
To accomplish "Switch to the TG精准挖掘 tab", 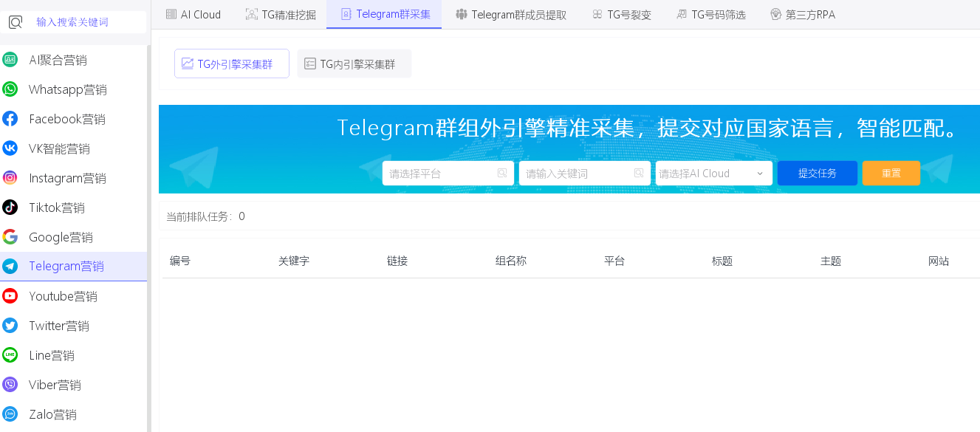I will 281,14.
